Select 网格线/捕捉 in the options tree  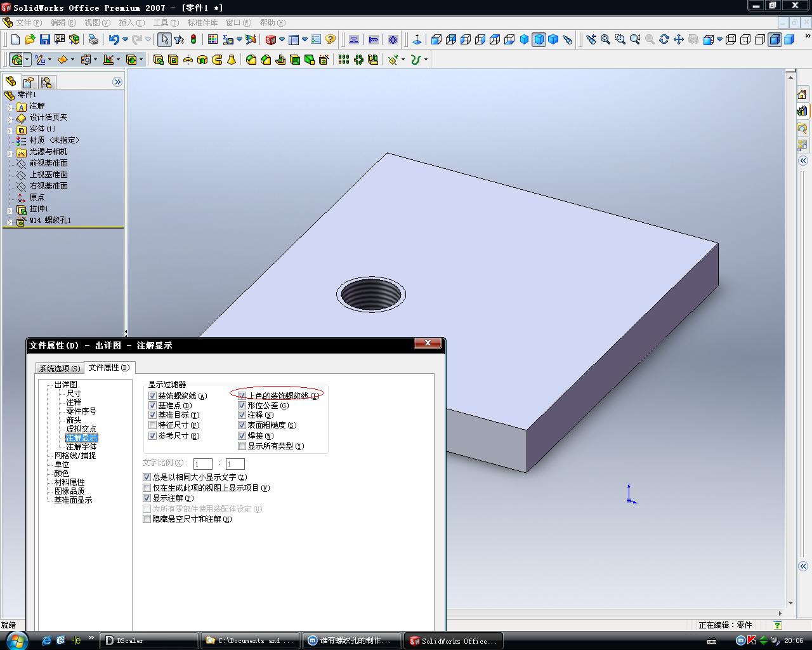pyautogui.click(x=75, y=456)
